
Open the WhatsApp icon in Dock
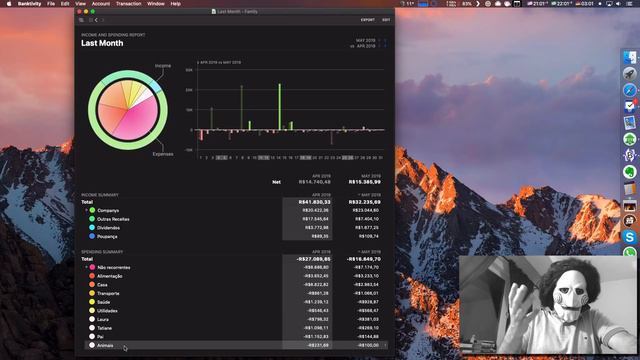(x=629, y=252)
